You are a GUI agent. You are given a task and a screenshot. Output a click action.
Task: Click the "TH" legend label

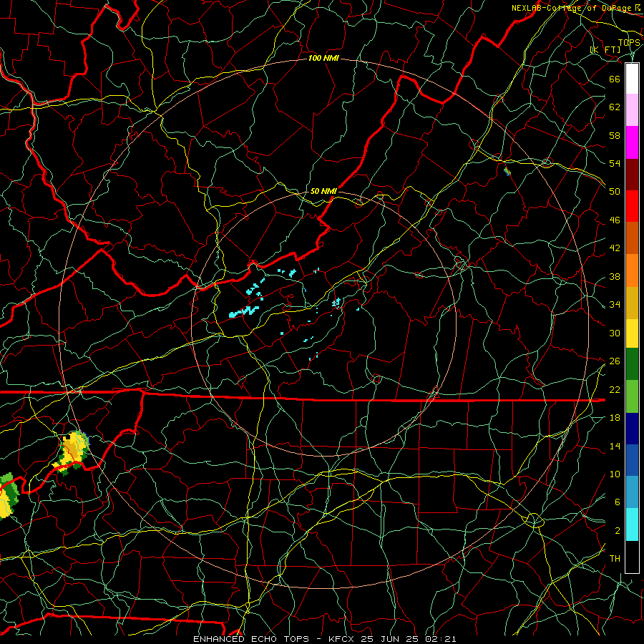click(615, 559)
